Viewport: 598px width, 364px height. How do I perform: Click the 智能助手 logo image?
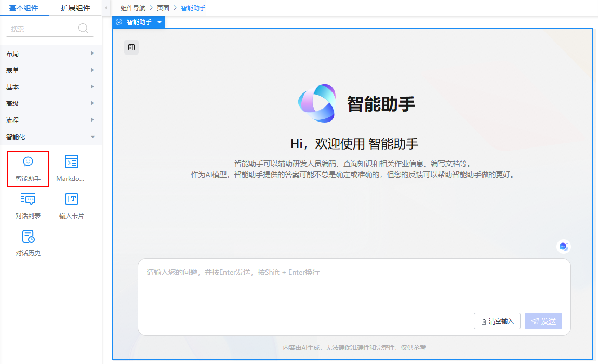click(x=317, y=103)
